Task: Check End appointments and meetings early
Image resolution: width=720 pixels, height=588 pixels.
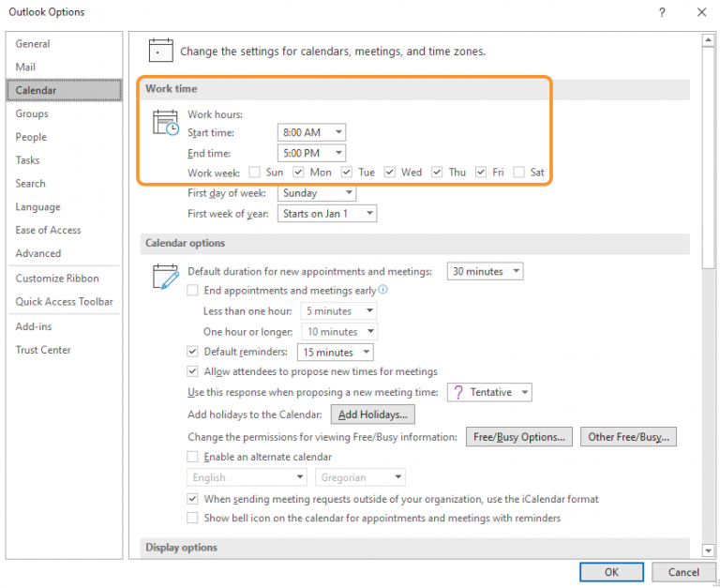Action: coord(192,291)
